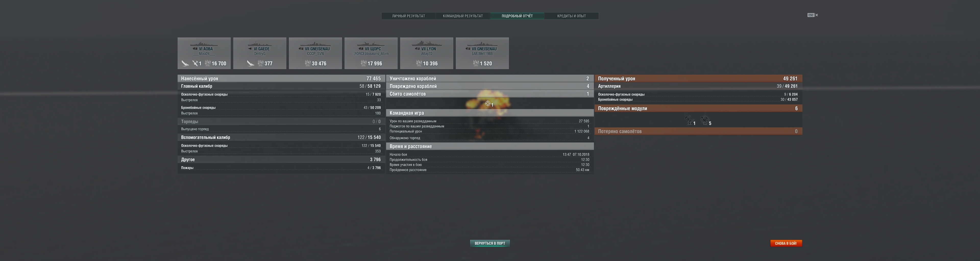Open the Кредиты и опыт tab
980x261 pixels.
pos(571,16)
